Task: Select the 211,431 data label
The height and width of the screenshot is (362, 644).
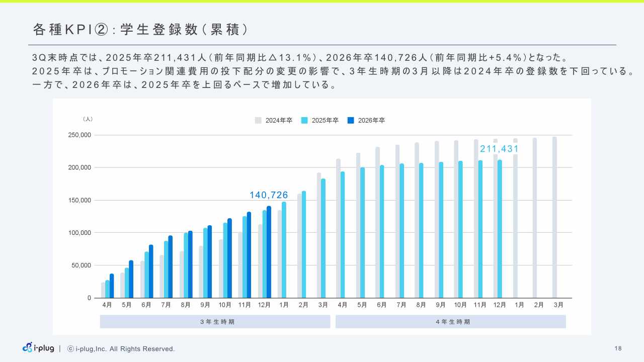Action: click(x=499, y=149)
